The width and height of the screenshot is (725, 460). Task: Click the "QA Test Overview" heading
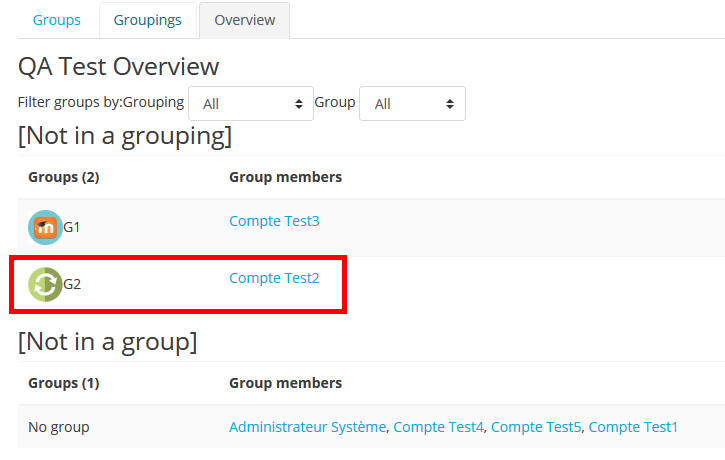(x=118, y=66)
